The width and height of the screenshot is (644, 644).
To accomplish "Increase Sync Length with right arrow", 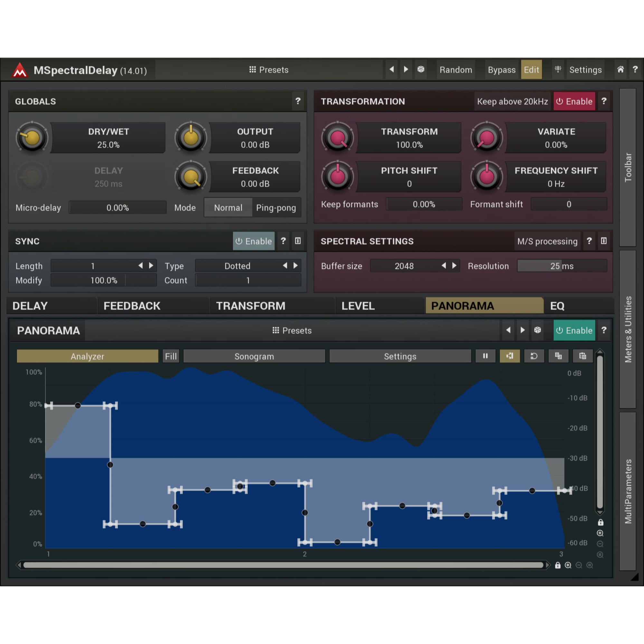I will click(151, 266).
